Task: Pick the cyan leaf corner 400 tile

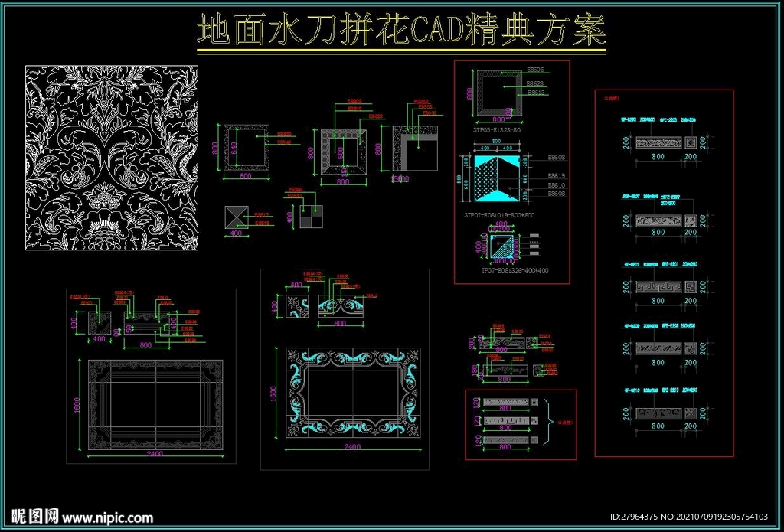Action: pyautogui.click(x=297, y=306)
